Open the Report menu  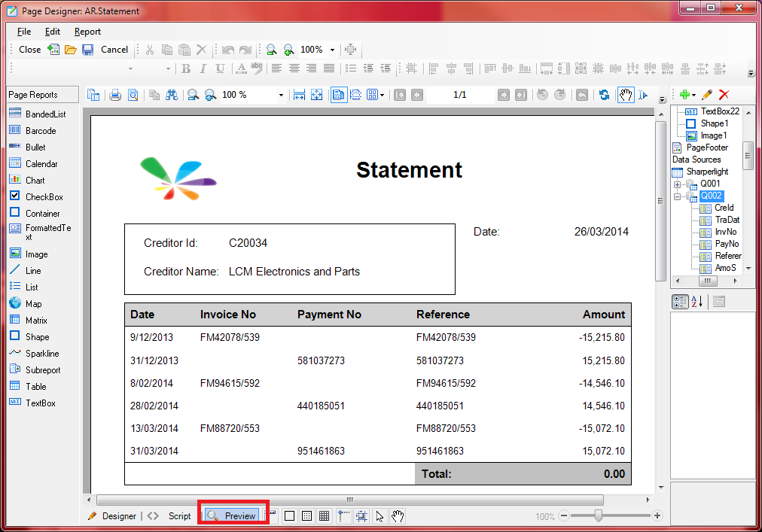click(87, 32)
